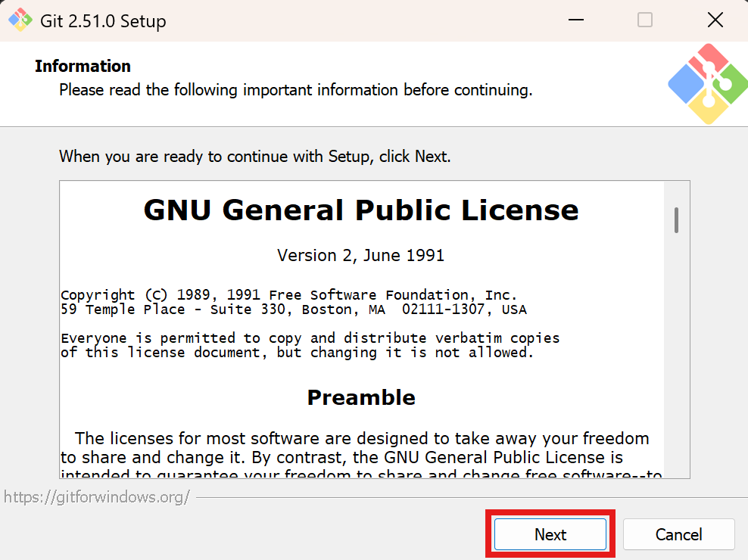Click the Next button
Screen dimensions: 748x560
(x=550, y=534)
